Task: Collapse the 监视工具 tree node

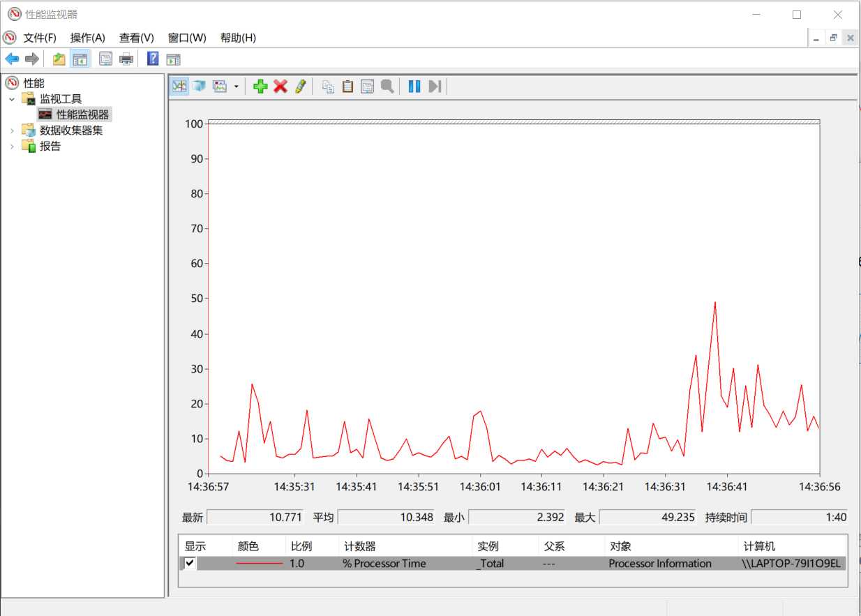Action: pyautogui.click(x=12, y=99)
